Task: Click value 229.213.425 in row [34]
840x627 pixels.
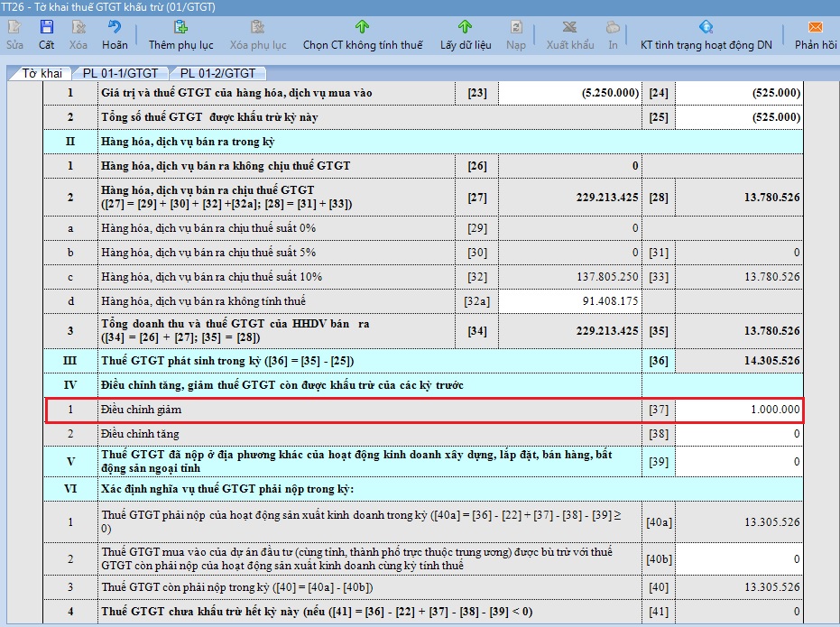Action: 607,331
